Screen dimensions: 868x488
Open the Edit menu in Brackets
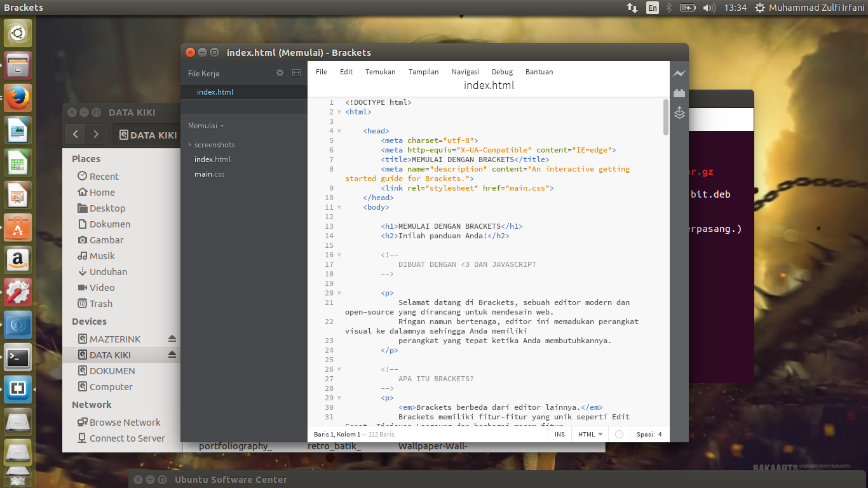click(346, 72)
